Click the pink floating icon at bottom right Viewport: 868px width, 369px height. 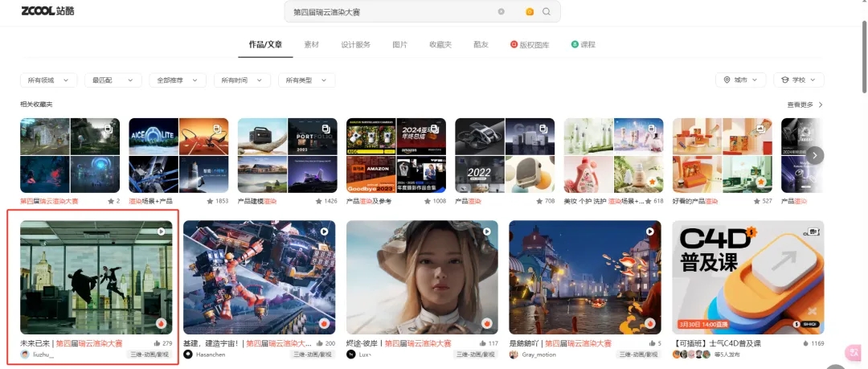coord(854,352)
